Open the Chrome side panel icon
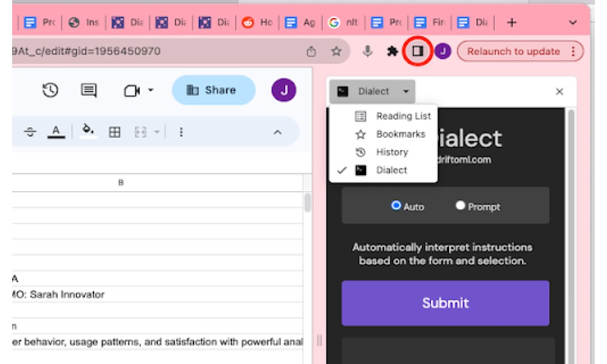 pyautogui.click(x=418, y=51)
